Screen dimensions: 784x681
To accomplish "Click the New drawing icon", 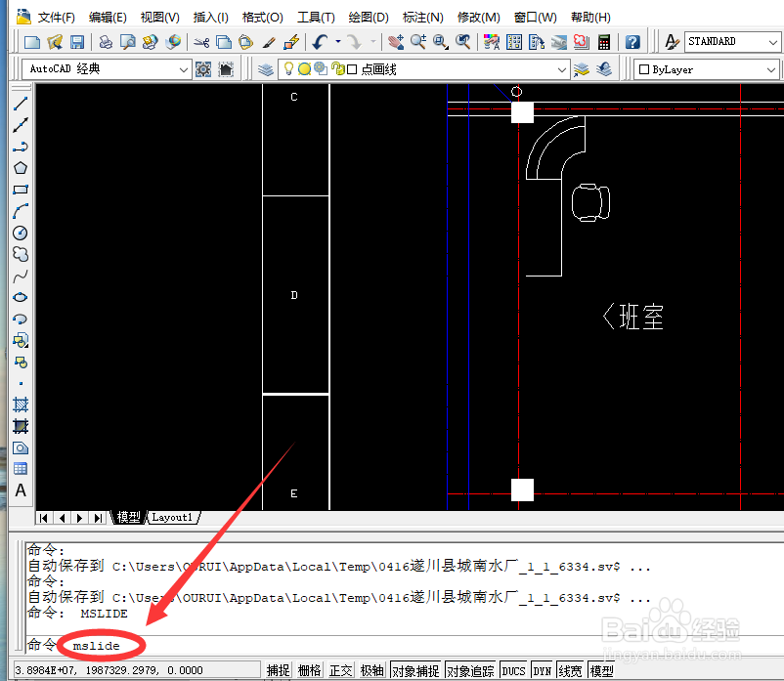I will [x=32, y=42].
